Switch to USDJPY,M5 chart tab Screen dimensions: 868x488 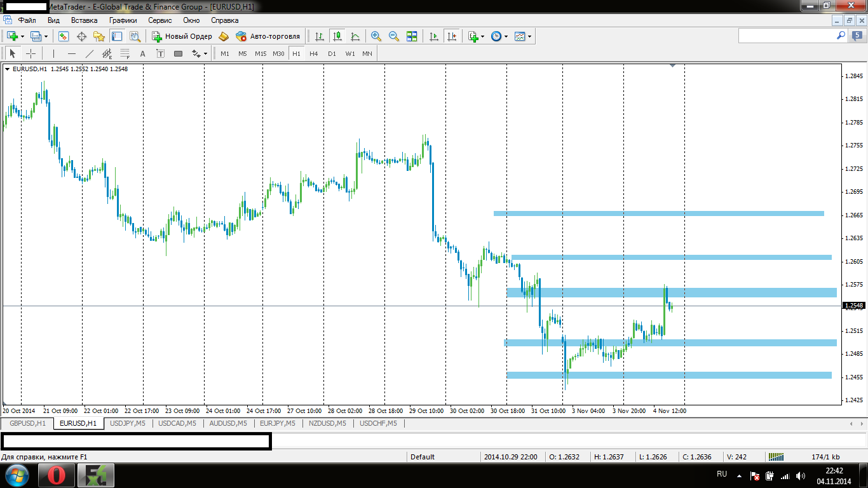(x=128, y=423)
